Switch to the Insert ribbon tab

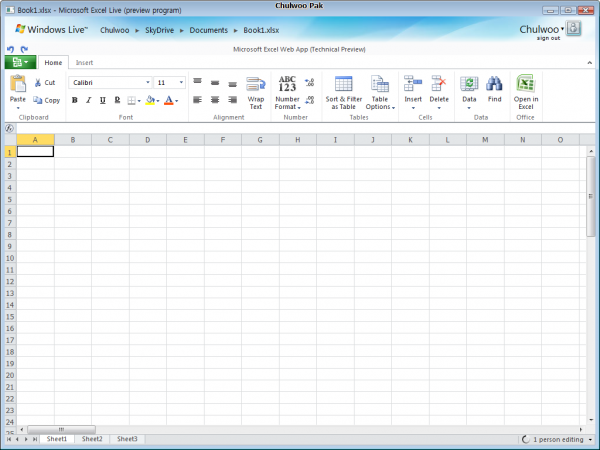(84, 62)
